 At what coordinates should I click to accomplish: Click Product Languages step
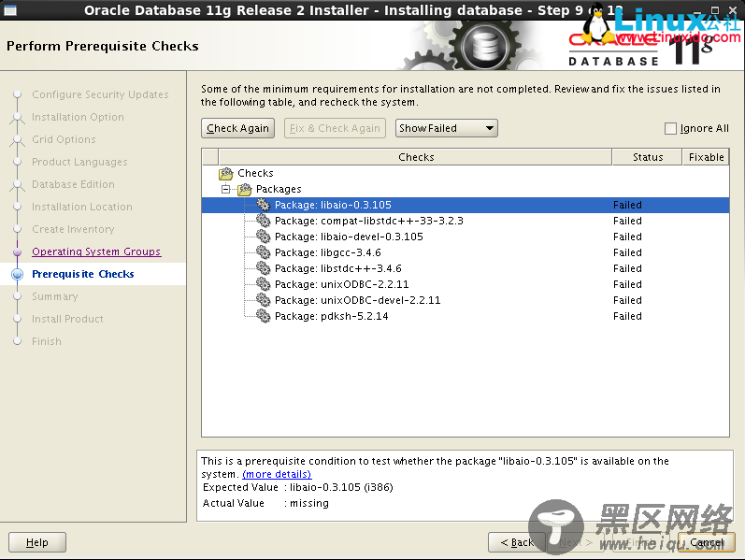pyautogui.click(x=79, y=162)
